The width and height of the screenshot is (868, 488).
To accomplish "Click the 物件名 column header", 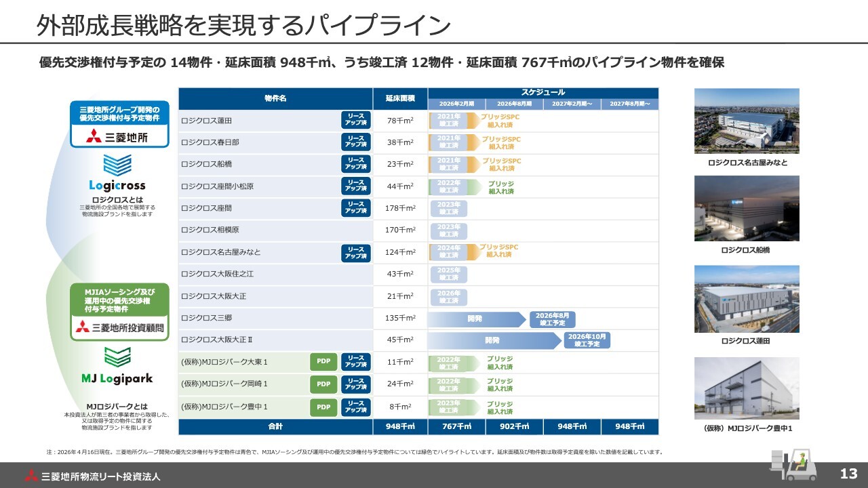I will (275, 99).
